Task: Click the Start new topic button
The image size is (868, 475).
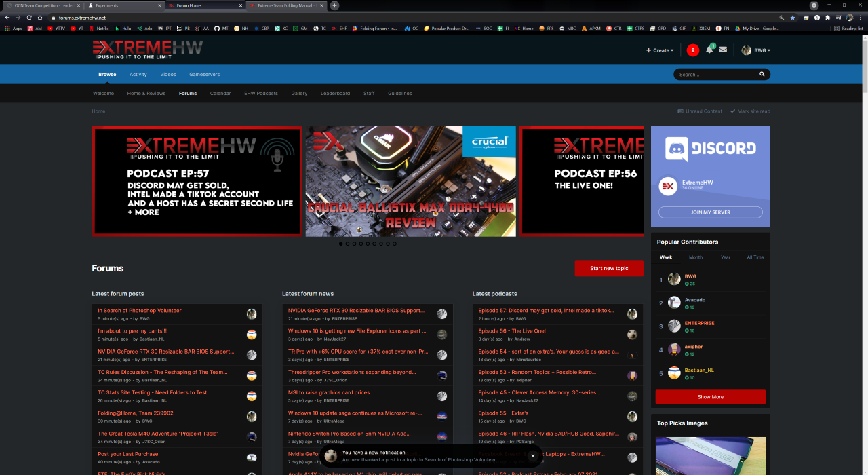Action: [608, 268]
